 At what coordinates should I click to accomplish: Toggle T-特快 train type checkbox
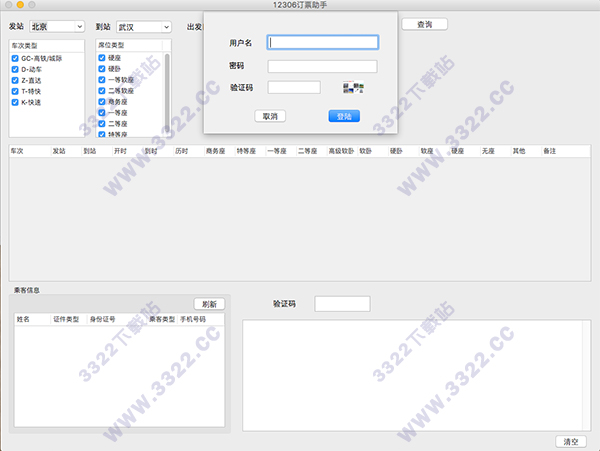15,91
